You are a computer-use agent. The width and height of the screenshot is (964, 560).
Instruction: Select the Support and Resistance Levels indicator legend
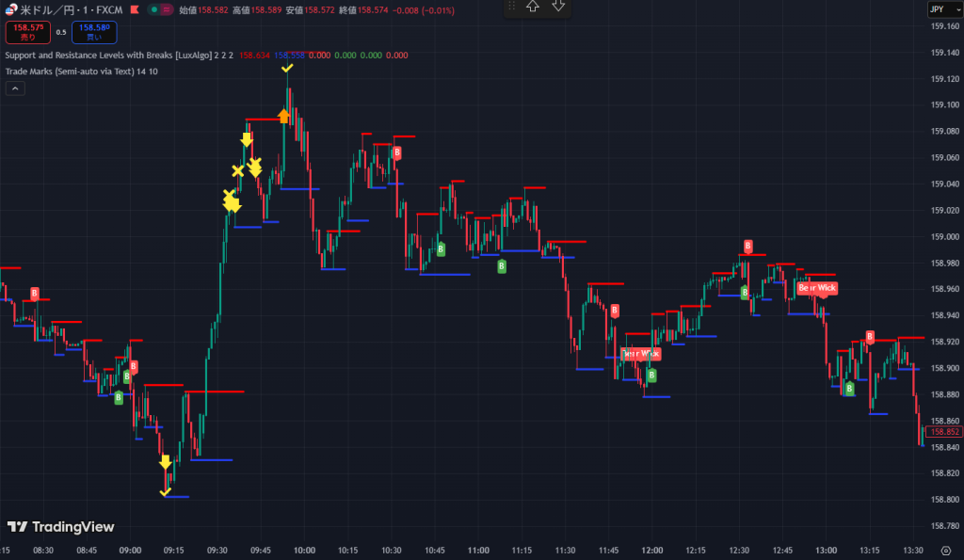tap(119, 56)
